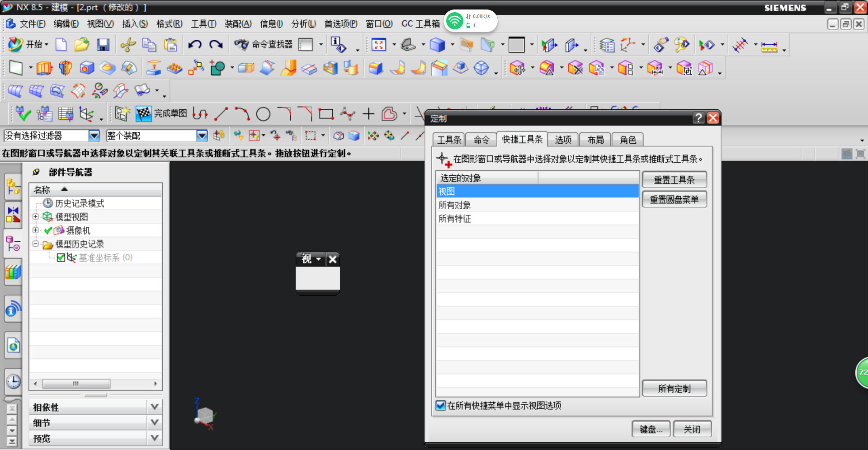Image resolution: width=868 pixels, height=450 pixels.
Task: Expand the 模型视图 tree node
Action: [35, 217]
